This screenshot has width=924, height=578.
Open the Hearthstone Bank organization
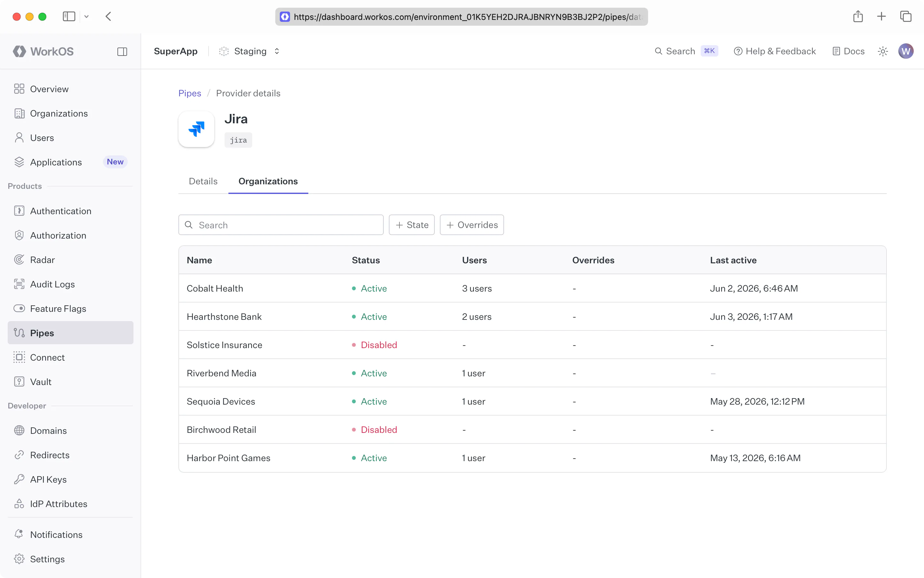(532, 317)
